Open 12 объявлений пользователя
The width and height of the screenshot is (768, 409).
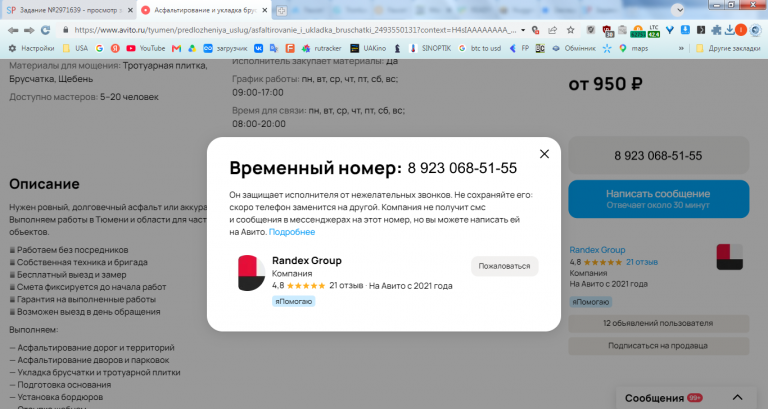click(658, 323)
